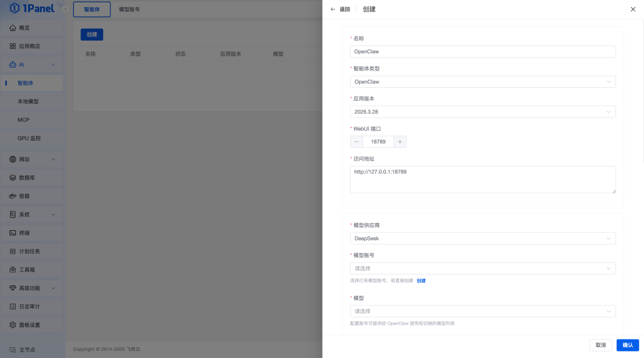Screen dimensions: 644x358
Task: Click the 创建 link to create model account
Action: coord(421,280)
